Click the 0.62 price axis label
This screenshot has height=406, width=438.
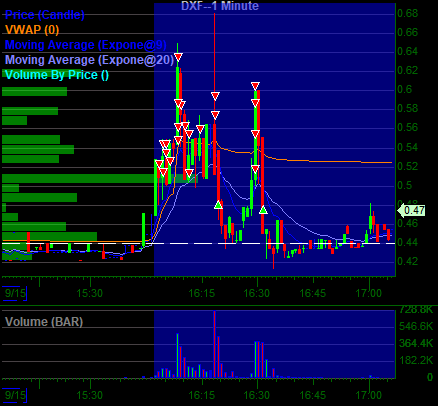pyautogui.click(x=407, y=70)
